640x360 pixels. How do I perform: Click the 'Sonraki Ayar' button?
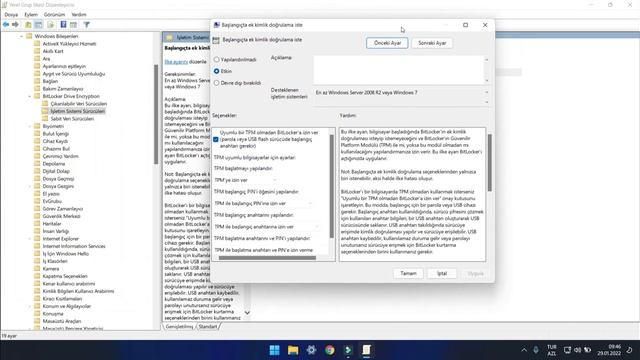tap(432, 43)
